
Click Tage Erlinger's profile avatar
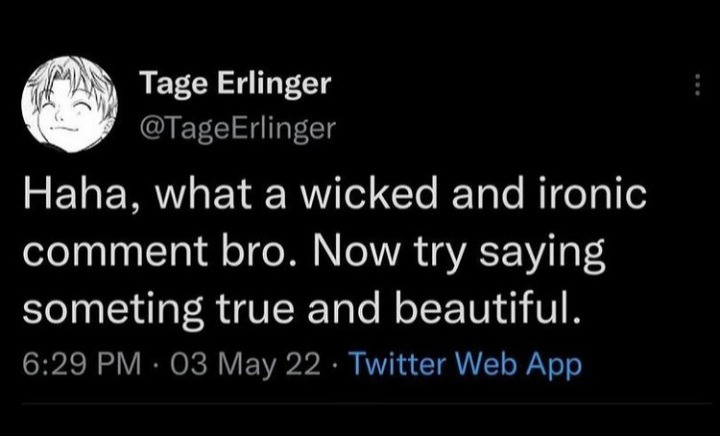[x=68, y=102]
